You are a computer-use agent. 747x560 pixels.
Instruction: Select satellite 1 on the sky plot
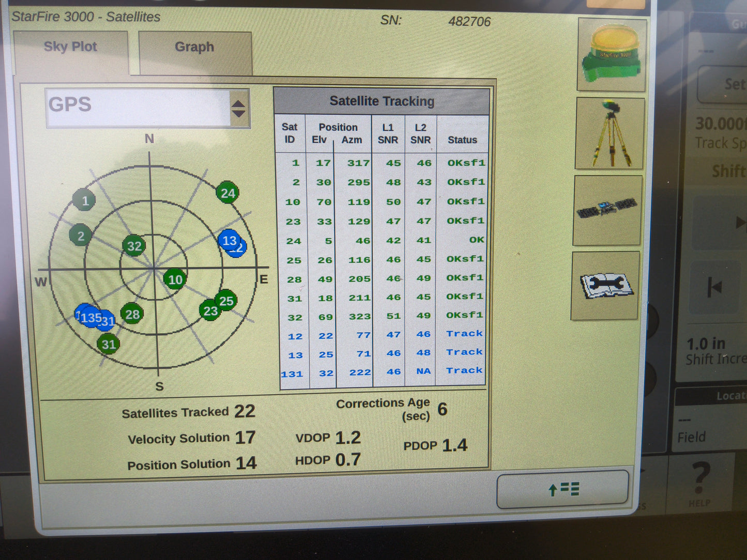click(x=85, y=200)
